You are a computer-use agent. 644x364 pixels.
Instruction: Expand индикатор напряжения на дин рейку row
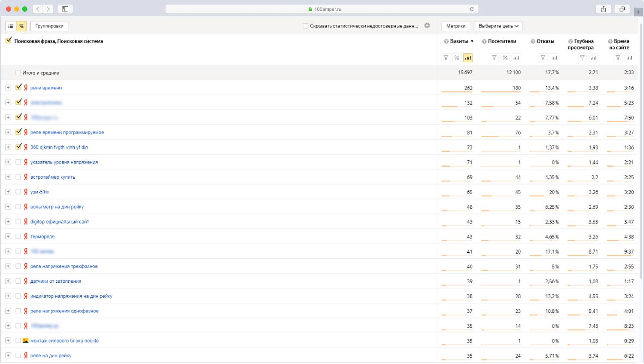tap(8, 296)
